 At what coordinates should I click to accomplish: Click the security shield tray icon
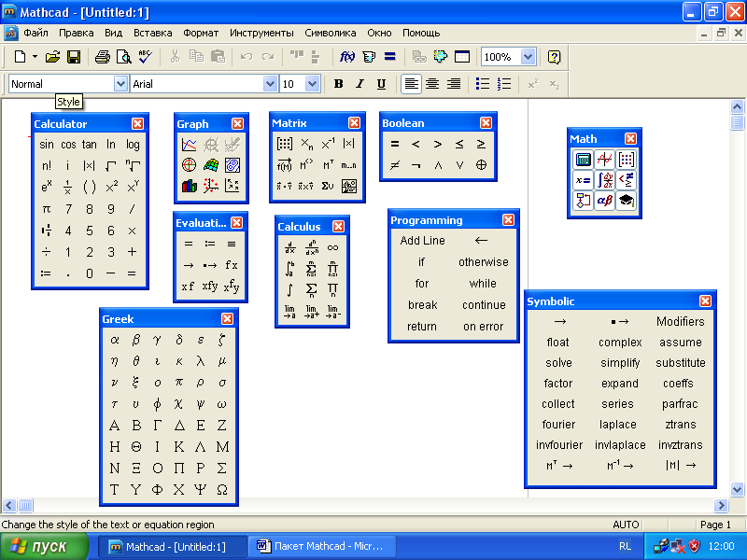pyautogui.click(x=694, y=546)
